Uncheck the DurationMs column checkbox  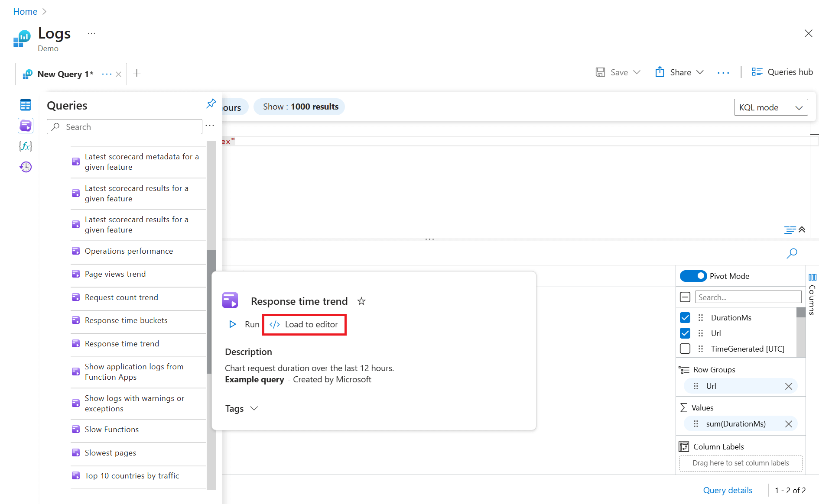[685, 317]
